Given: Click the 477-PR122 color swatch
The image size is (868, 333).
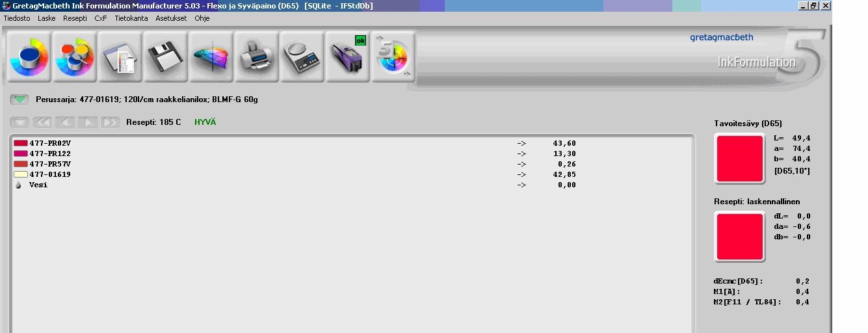Looking at the screenshot, I should pyautogui.click(x=21, y=153).
